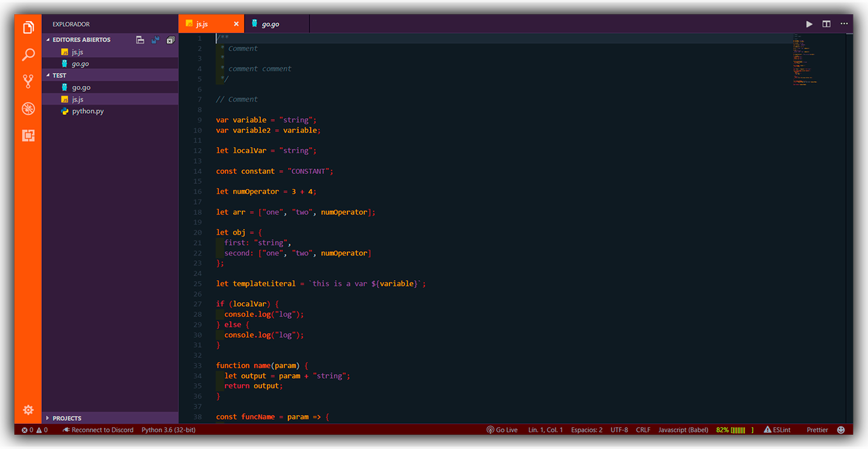Open the Manage gear menu

[x=28, y=410]
